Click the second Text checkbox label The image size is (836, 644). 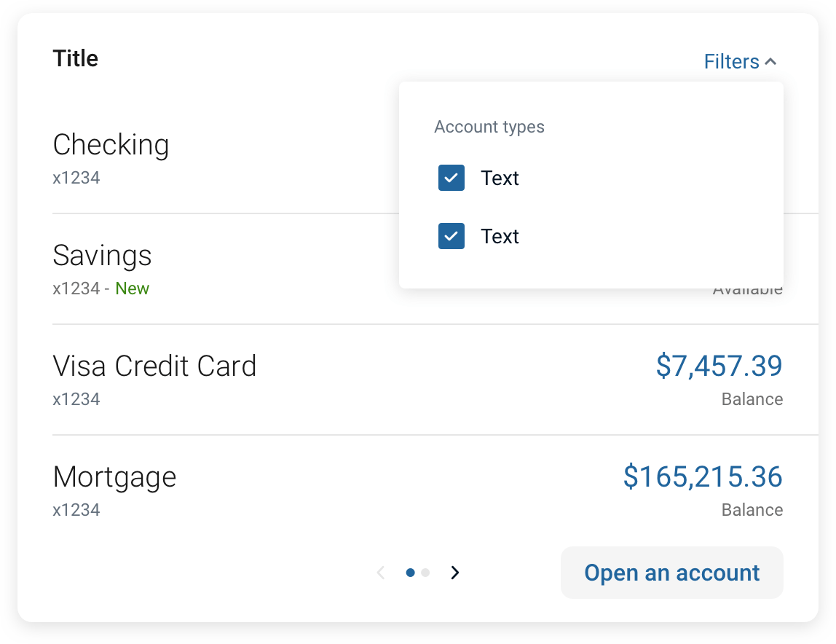[x=500, y=237]
